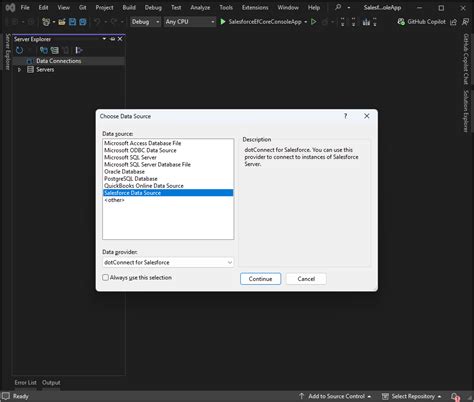Click Refresh icon in Server Explorer toolbar

20,50
